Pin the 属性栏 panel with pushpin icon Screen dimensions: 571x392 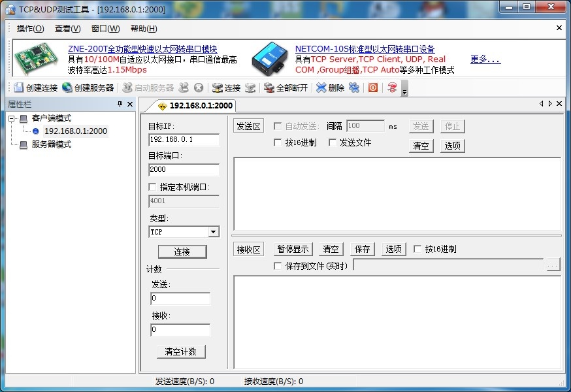[120, 104]
